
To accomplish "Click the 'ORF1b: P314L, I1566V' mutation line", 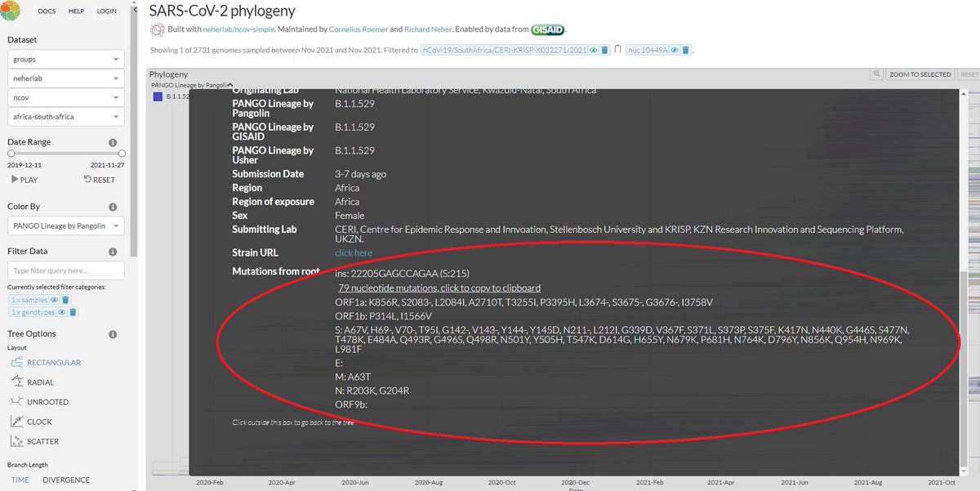I will tap(384, 315).
